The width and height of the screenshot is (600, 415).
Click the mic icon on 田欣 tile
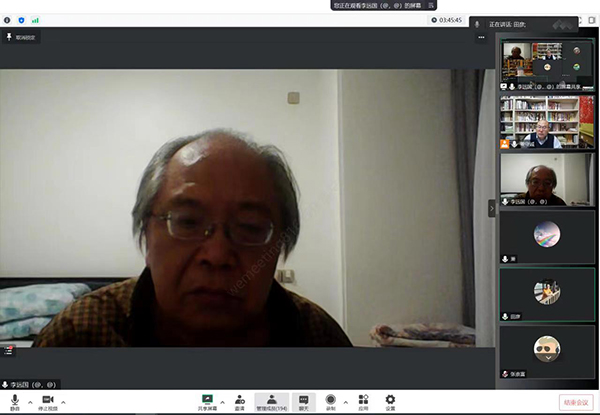tap(505, 317)
